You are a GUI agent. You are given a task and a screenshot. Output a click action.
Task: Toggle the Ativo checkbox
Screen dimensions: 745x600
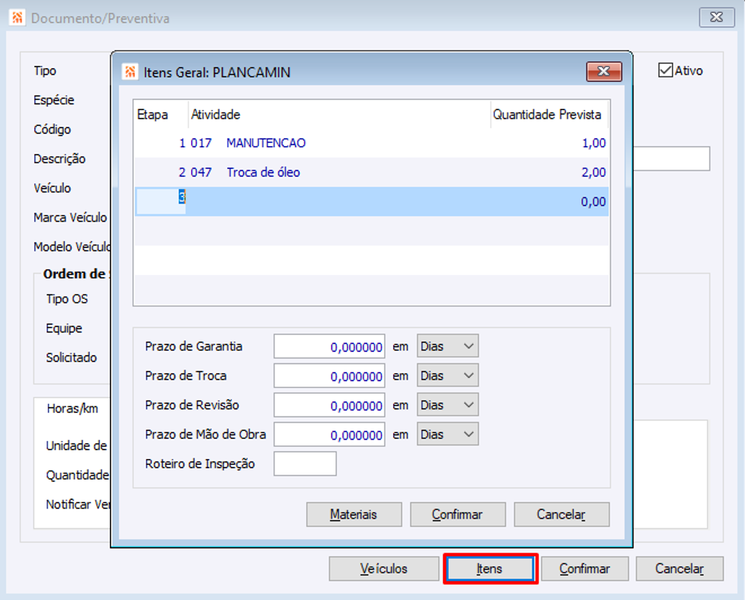[x=666, y=70]
